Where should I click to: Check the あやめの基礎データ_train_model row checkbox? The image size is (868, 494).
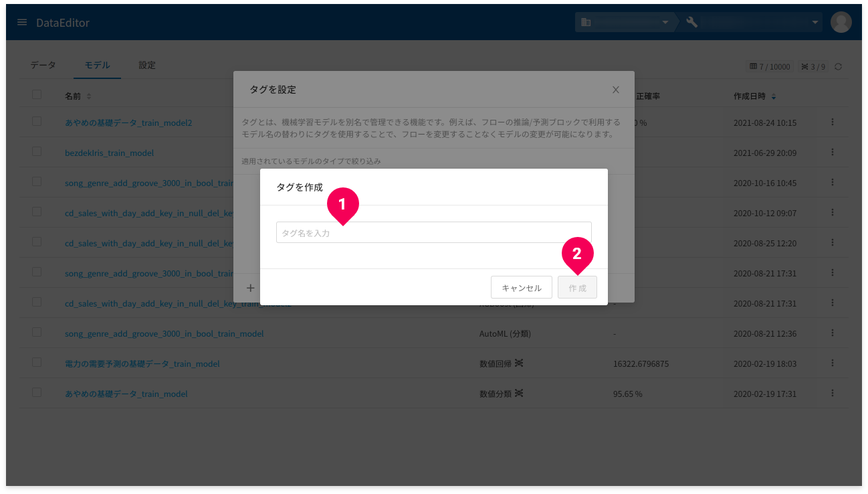point(37,392)
